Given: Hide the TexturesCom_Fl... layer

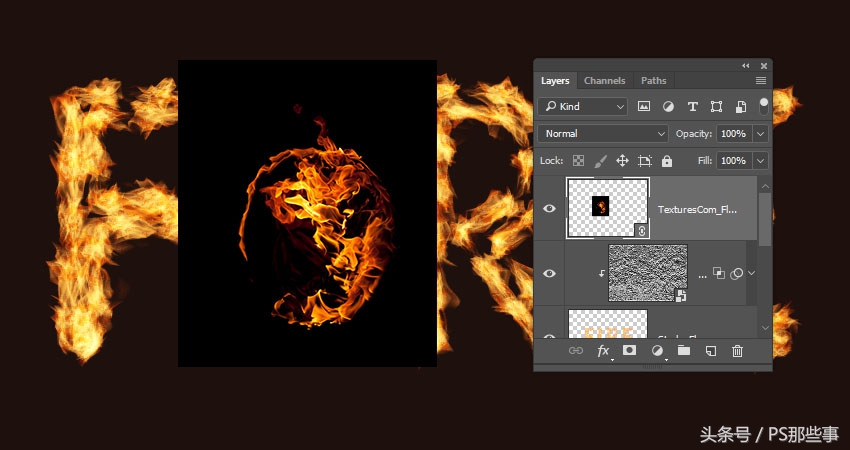Looking at the screenshot, I should tap(549, 209).
